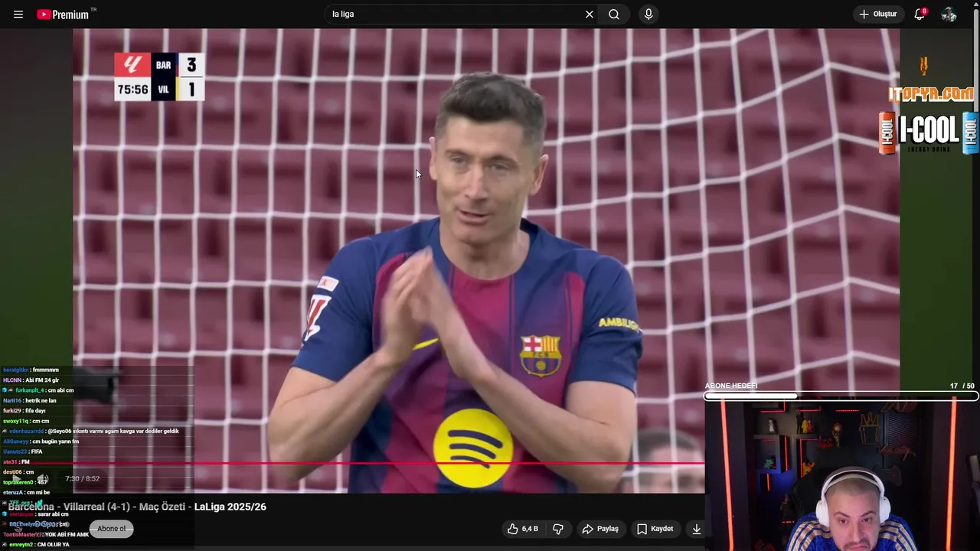980x551 pixels.
Task: Clear the search text with X
Action: [x=590, y=15]
